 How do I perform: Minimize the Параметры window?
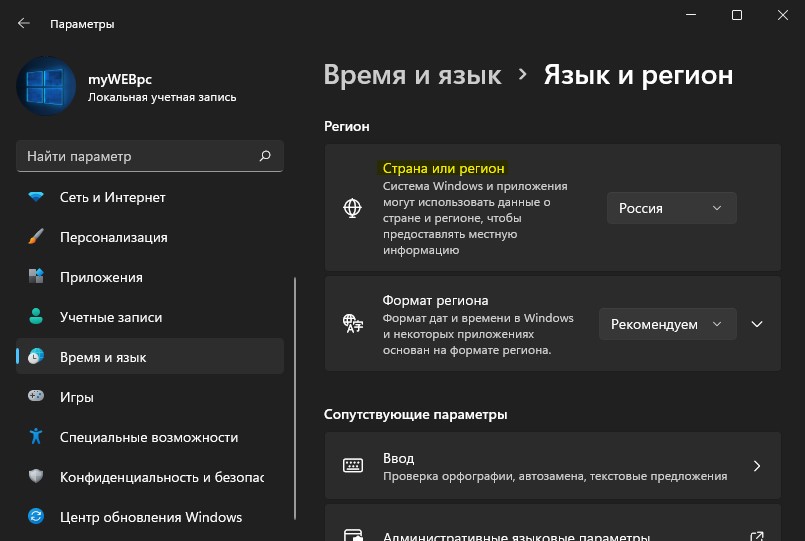click(691, 15)
